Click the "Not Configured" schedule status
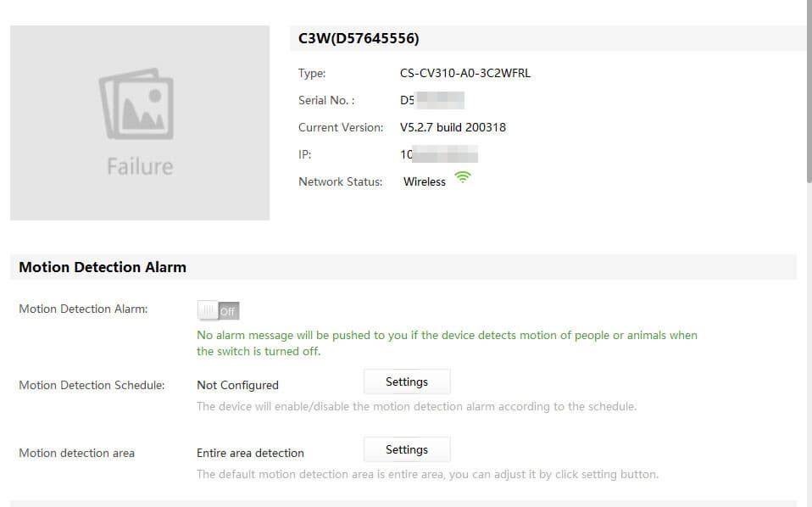 point(237,385)
